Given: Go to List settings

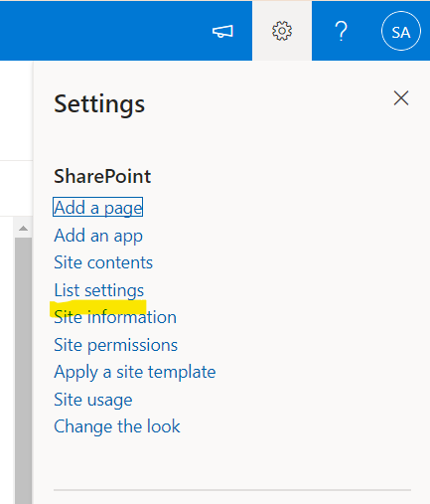Looking at the screenshot, I should coord(99,290).
